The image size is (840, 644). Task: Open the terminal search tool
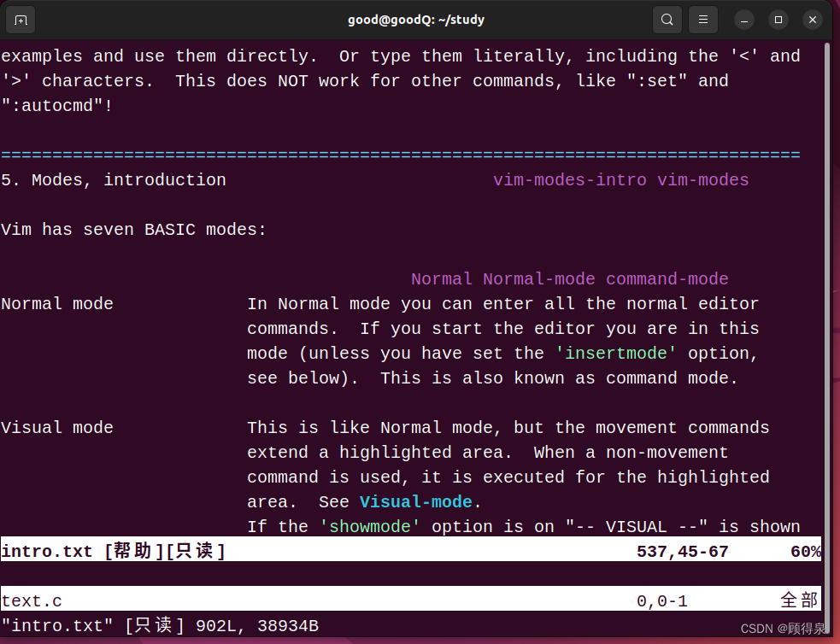[667, 19]
